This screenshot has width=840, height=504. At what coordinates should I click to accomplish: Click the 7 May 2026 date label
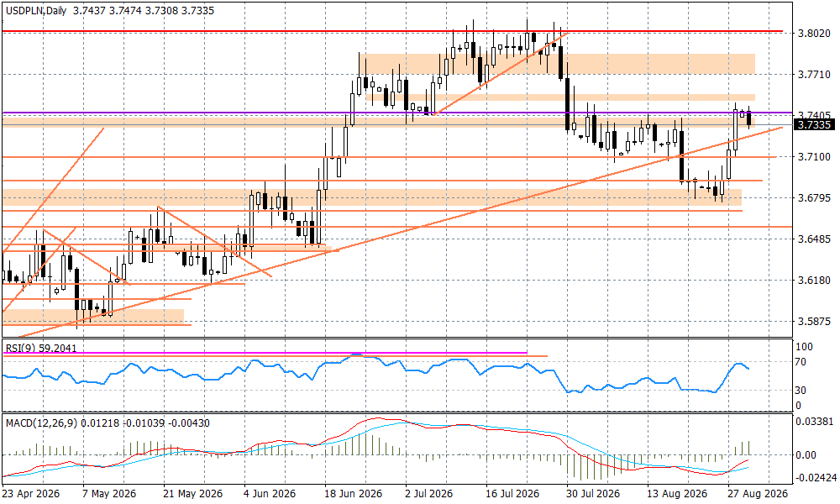tap(109, 493)
